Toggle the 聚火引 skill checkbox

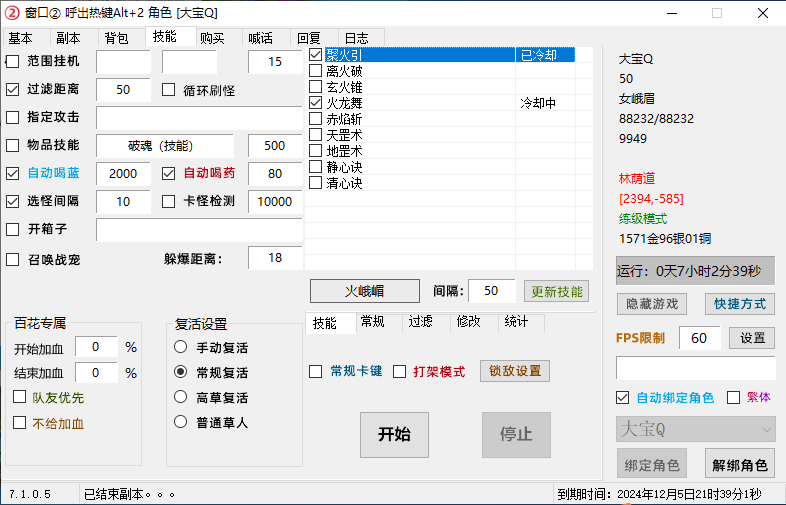pos(316,55)
